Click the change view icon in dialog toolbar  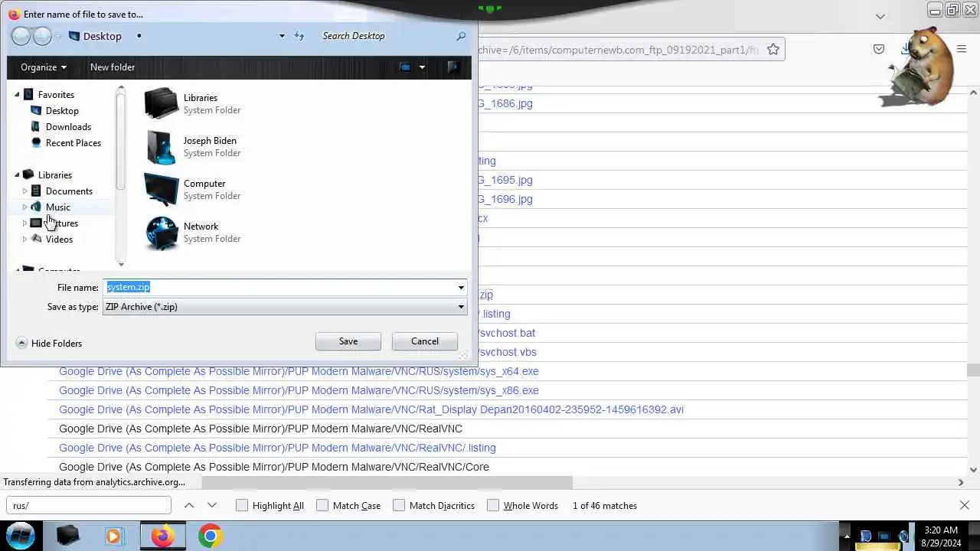pyautogui.click(x=405, y=67)
